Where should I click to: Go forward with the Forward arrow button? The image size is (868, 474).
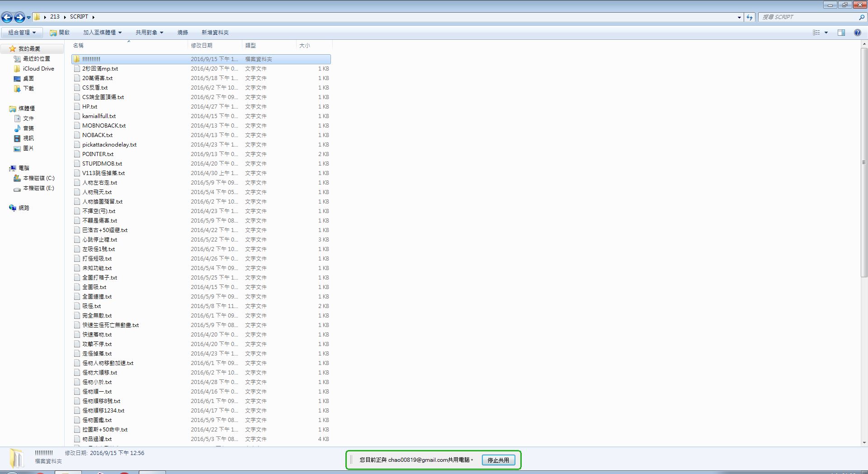pyautogui.click(x=19, y=17)
